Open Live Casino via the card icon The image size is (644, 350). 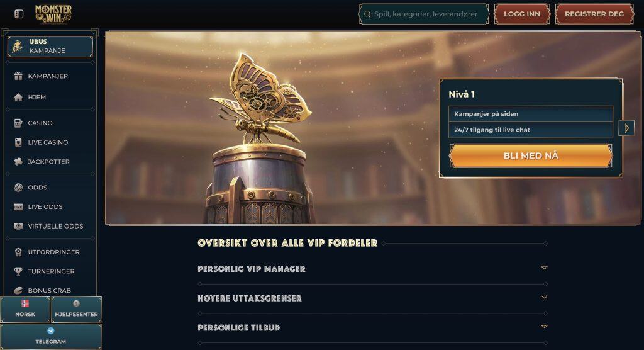(18, 142)
